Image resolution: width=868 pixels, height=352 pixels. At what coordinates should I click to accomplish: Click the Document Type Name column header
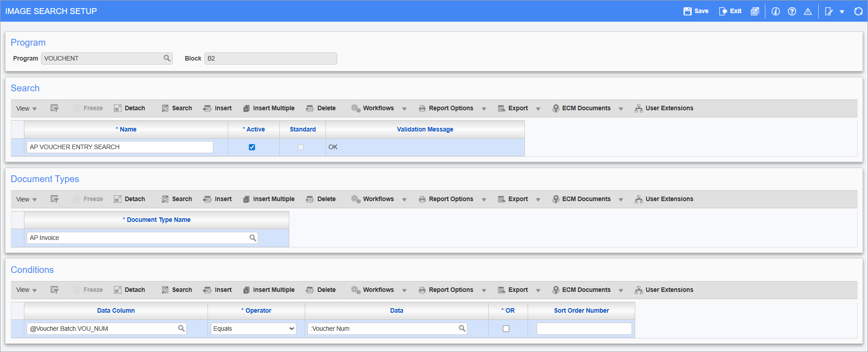tap(156, 220)
